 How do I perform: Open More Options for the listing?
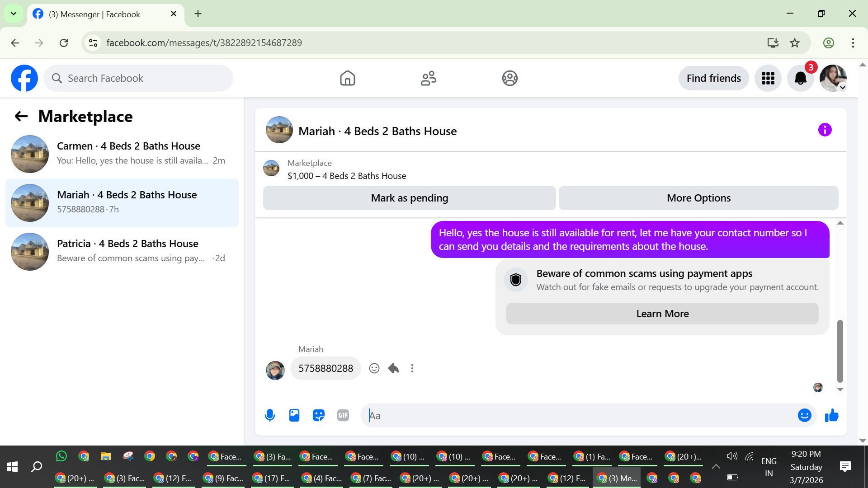(698, 198)
